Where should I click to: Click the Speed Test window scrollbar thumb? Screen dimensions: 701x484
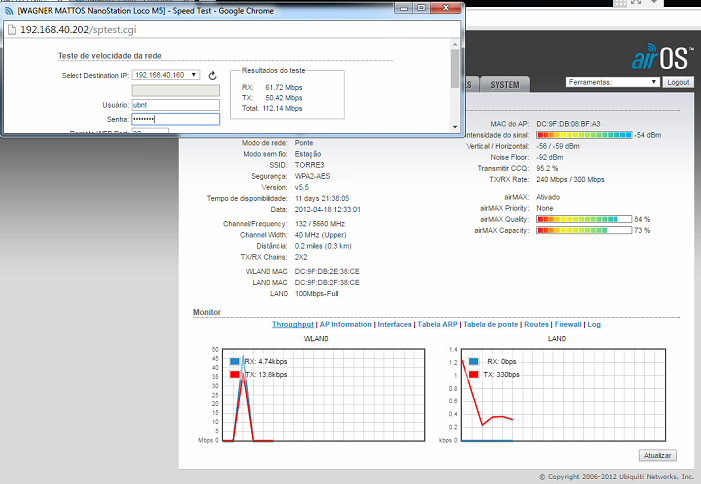[455, 68]
